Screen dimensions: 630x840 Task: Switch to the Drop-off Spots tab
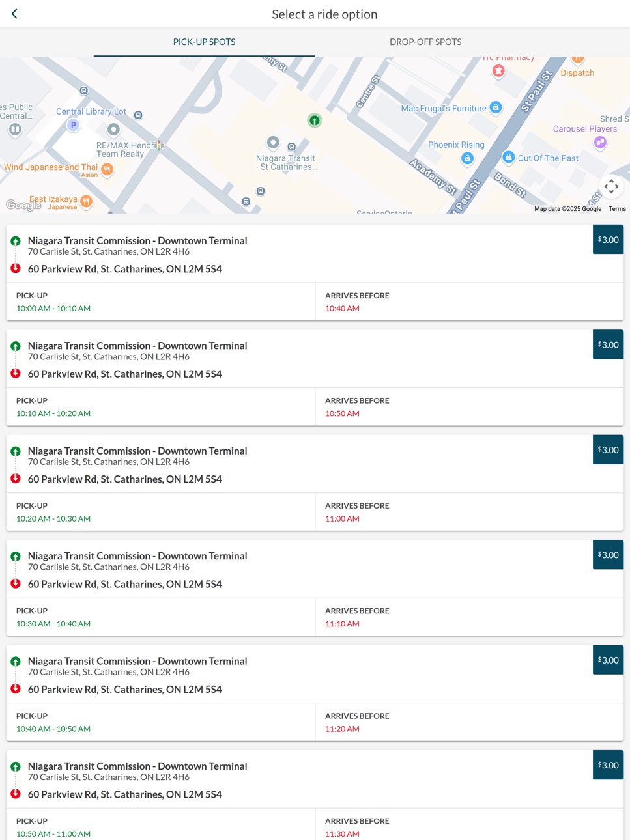(425, 42)
